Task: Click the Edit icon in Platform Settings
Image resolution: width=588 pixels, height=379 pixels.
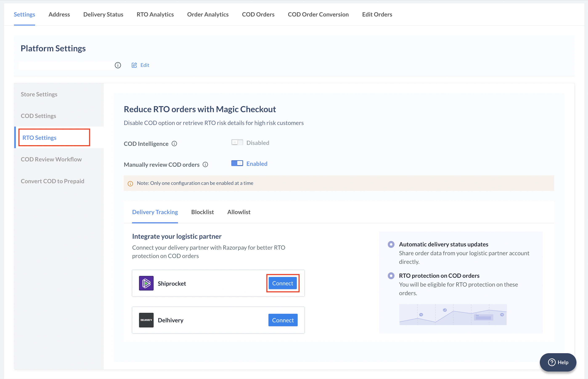Action: pyautogui.click(x=134, y=65)
